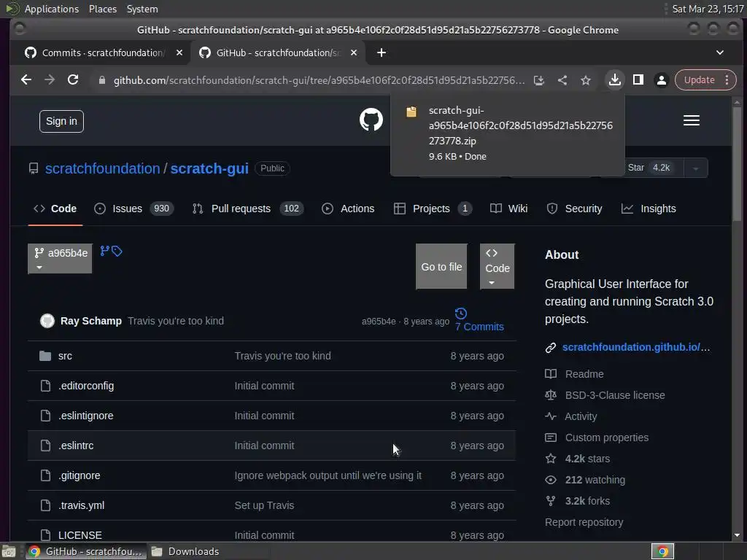Click the src folder icon
747x560 pixels.
45,356
